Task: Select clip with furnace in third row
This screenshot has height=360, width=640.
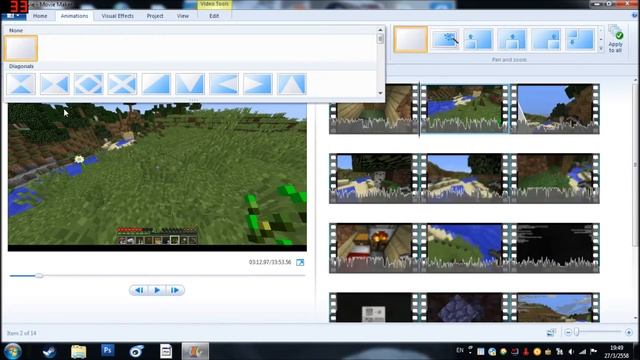Action: [x=374, y=248]
